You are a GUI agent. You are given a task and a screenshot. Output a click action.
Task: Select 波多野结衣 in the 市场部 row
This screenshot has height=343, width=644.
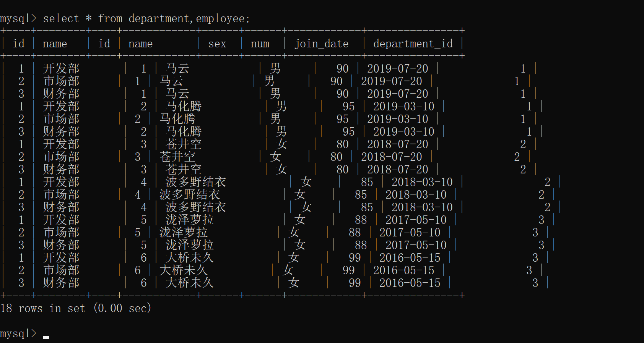pyautogui.click(x=190, y=194)
